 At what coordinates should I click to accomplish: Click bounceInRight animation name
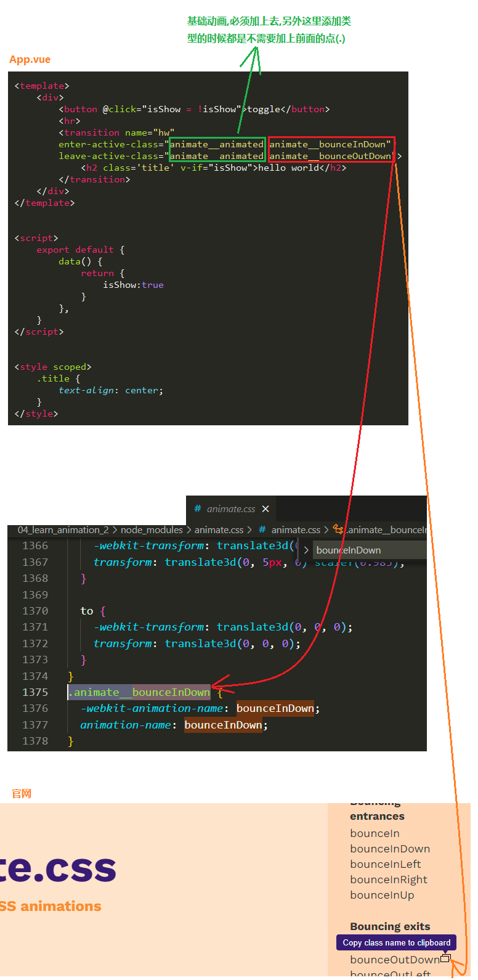coord(389,880)
